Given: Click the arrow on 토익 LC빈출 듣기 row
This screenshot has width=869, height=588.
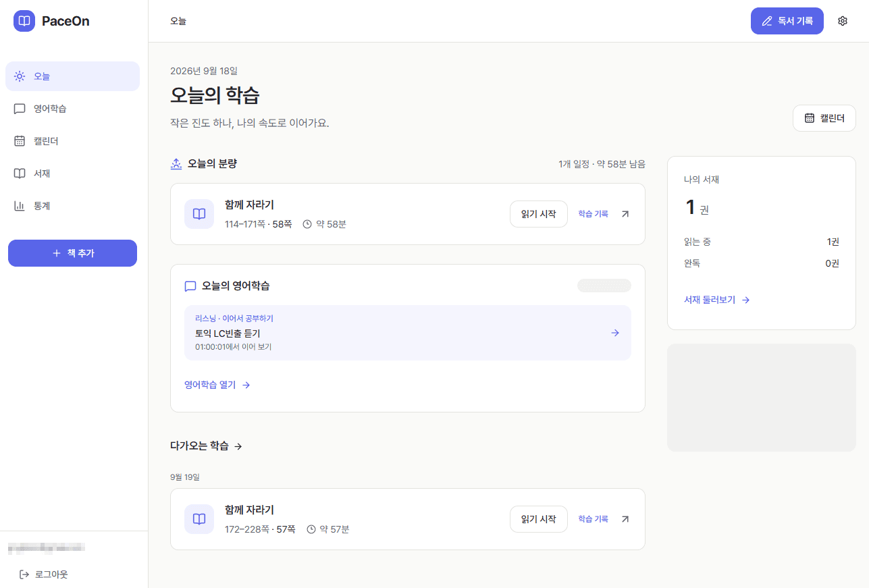Looking at the screenshot, I should tap(615, 333).
